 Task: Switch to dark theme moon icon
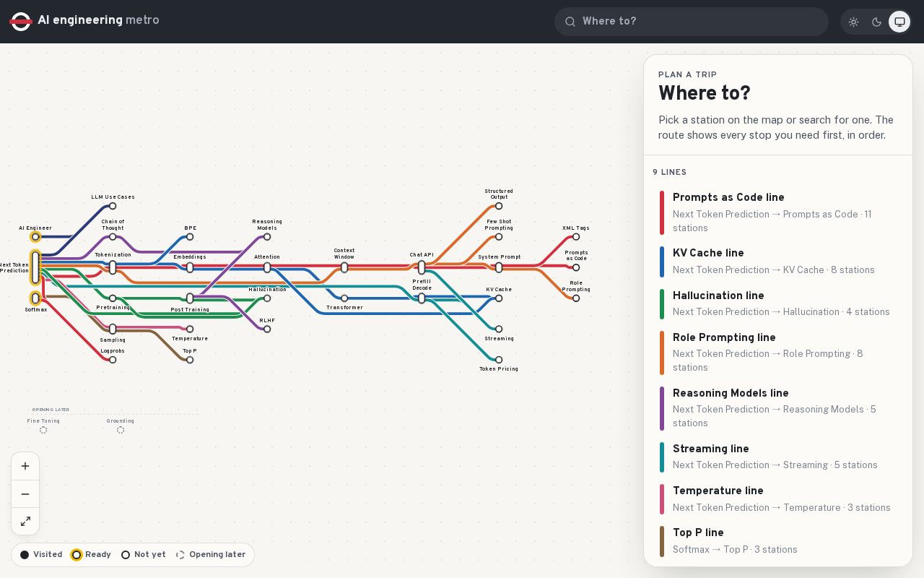pyautogui.click(x=876, y=22)
